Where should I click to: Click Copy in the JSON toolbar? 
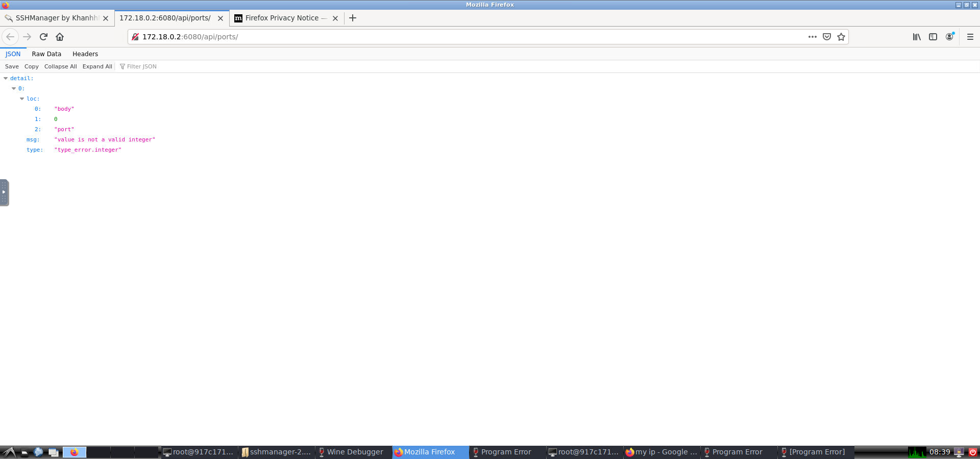[32, 66]
